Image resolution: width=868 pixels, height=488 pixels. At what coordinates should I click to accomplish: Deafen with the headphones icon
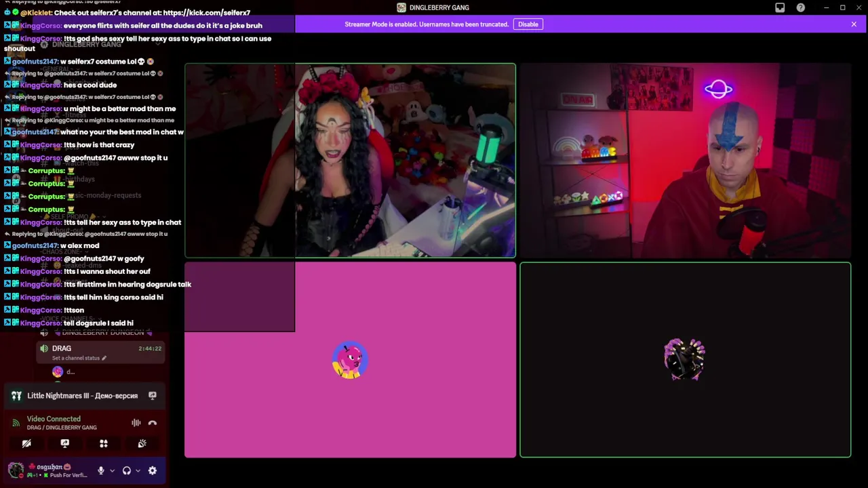click(127, 470)
